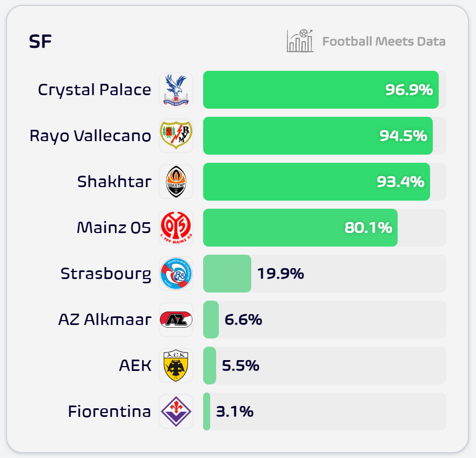Click the Shakhtar 93.4% progress bar
The height and width of the screenshot is (458, 476).
click(x=316, y=182)
